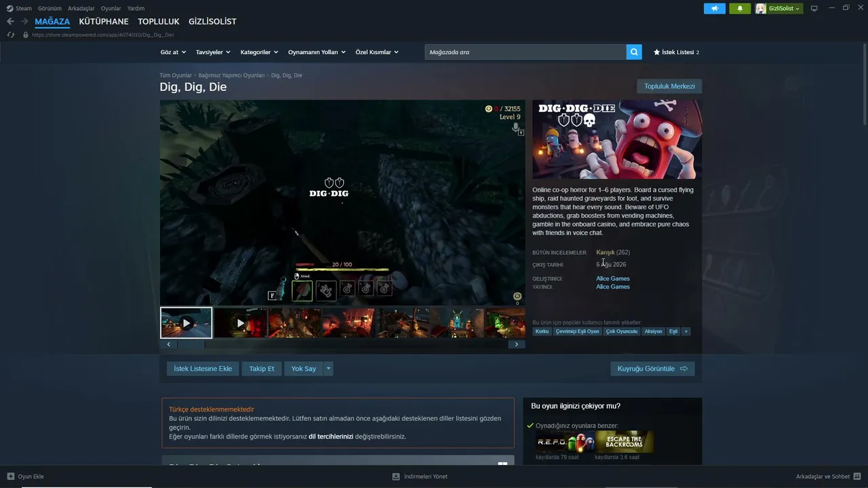The image size is (868, 488).
Task: Open the Yardım menu
Action: point(136,8)
